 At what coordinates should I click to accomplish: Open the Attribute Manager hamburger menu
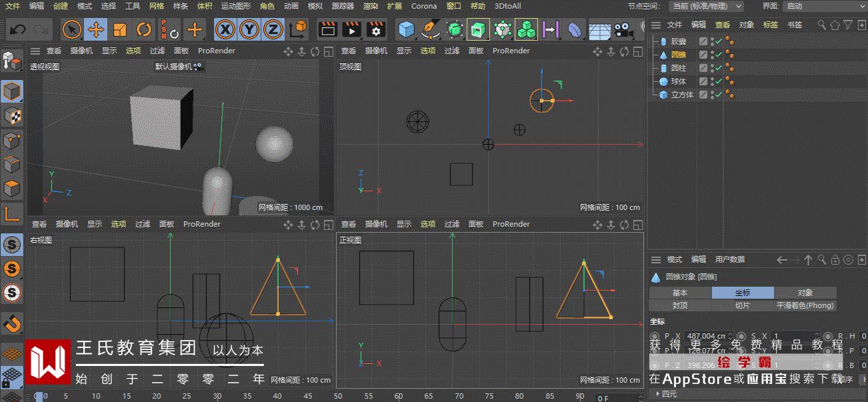656,259
